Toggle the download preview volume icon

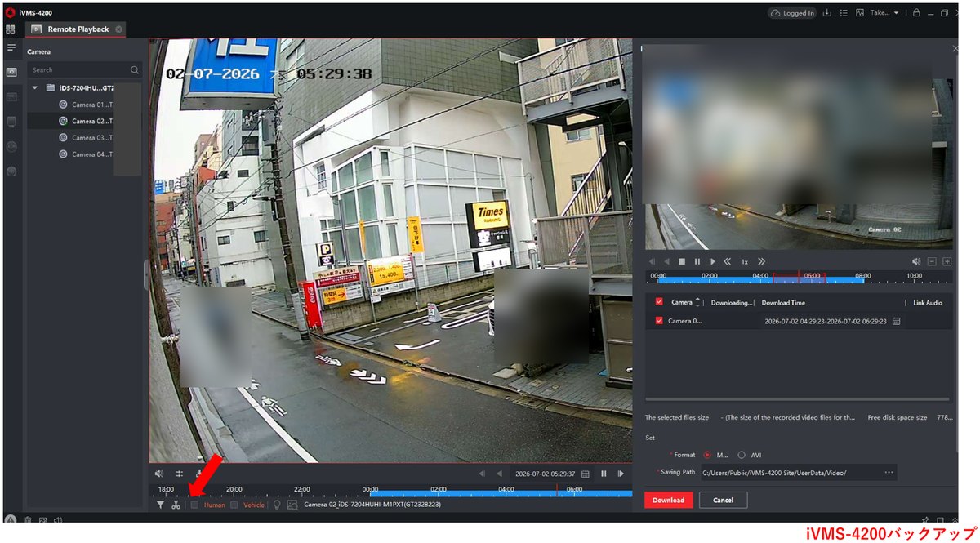[x=916, y=261]
